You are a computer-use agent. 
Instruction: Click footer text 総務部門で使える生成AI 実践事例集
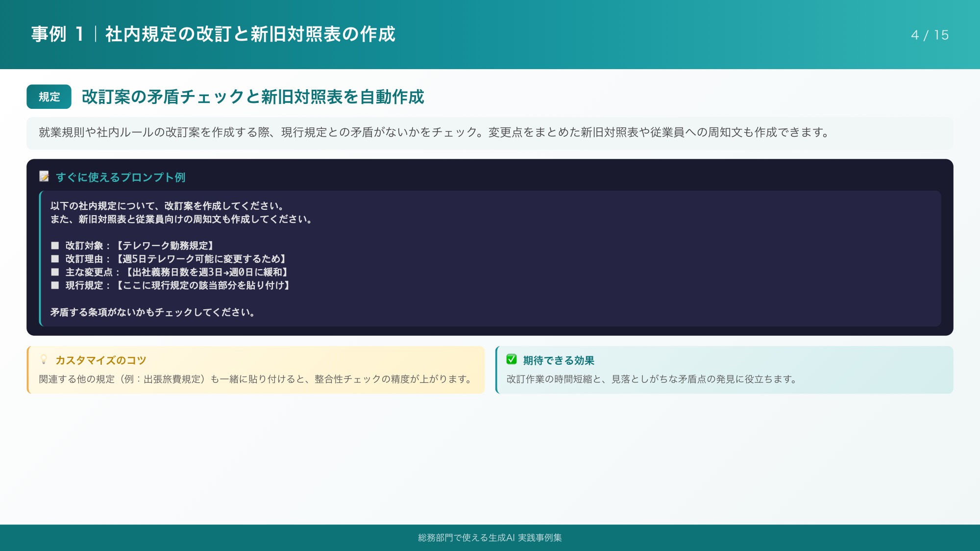[x=490, y=538]
